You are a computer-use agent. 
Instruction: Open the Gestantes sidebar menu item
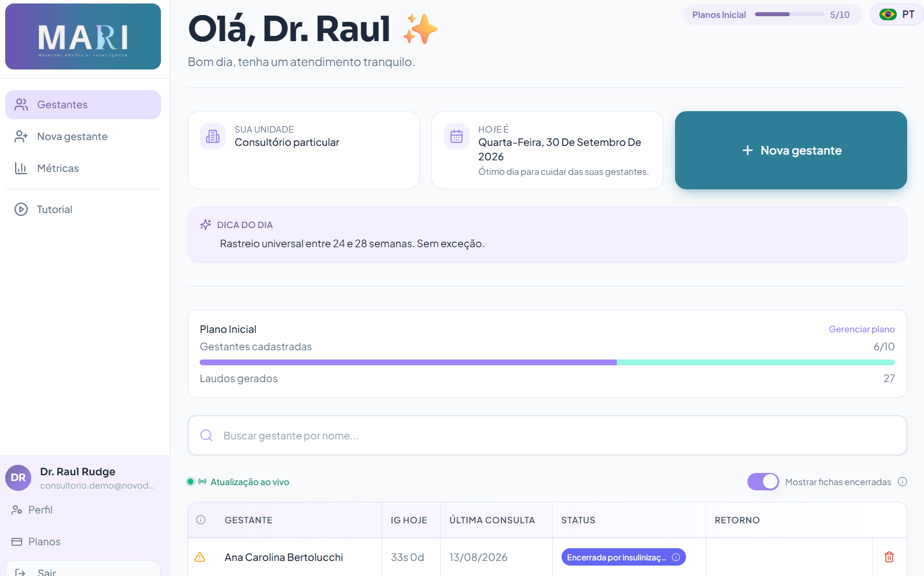pyautogui.click(x=83, y=105)
